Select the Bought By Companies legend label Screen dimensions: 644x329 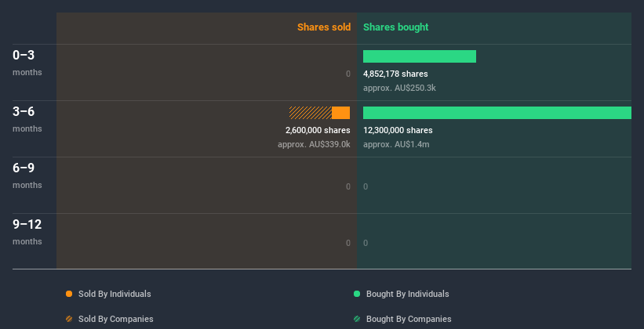pos(409,319)
